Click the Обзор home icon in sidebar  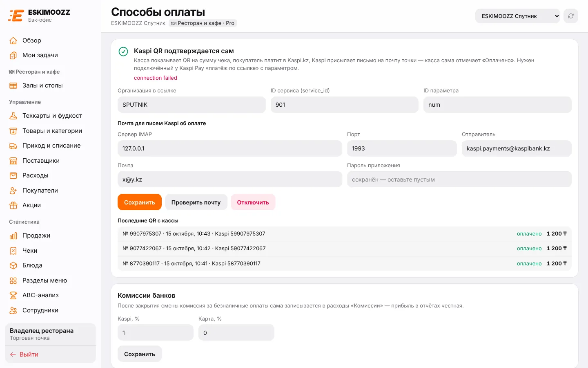coord(13,40)
